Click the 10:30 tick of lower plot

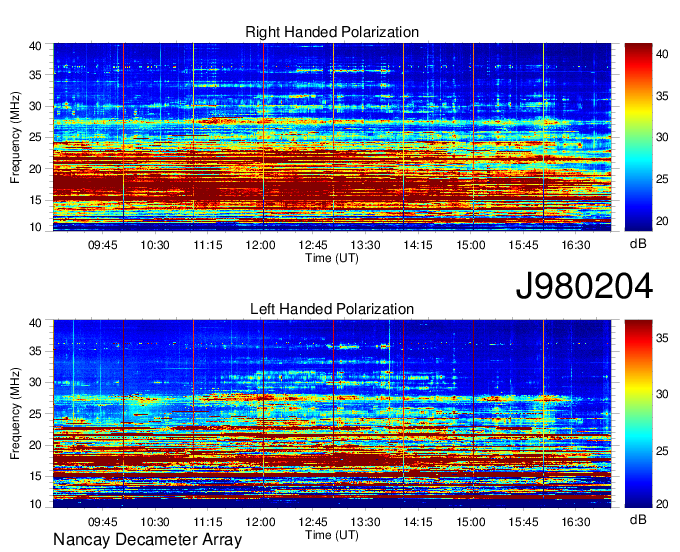(155, 522)
